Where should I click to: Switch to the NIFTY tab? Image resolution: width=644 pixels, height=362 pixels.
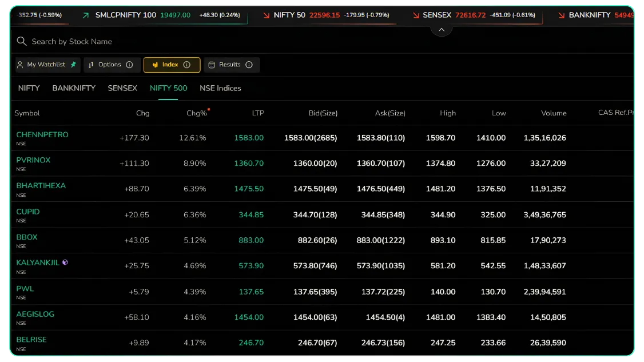tap(29, 88)
